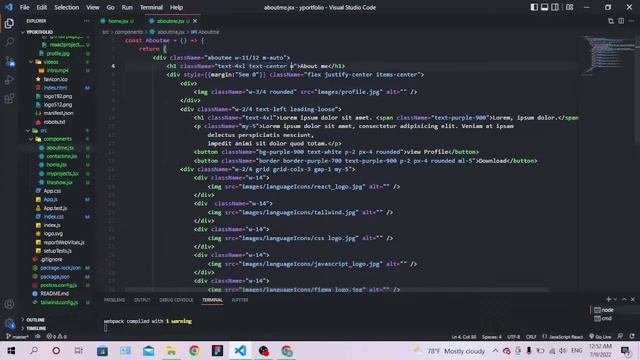Click errors and warnings count in status bar
640x360 pixels.
[56, 337]
